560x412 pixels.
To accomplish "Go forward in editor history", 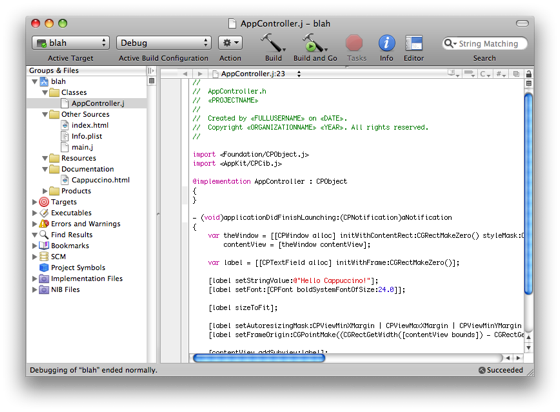I will (200, 74).
